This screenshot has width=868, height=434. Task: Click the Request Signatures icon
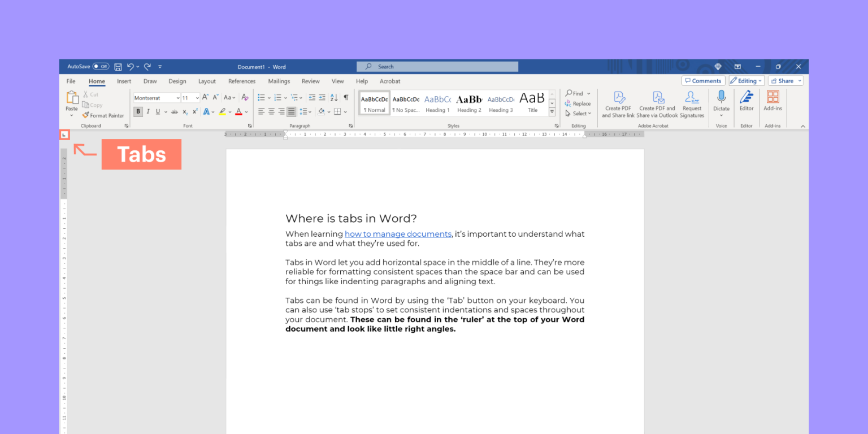click(x=692, y=102)
